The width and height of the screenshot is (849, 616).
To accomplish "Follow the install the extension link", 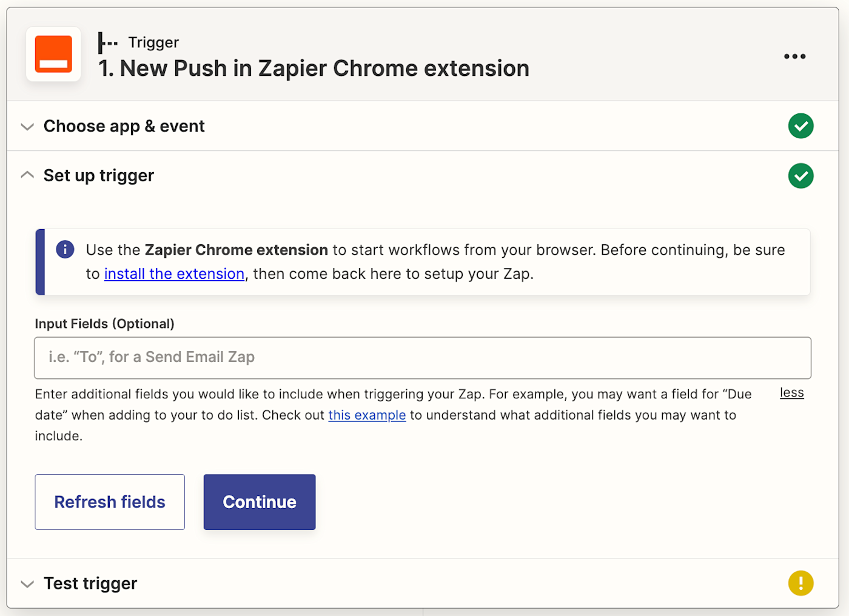I will pyautogui.click(x=174, y=274).
